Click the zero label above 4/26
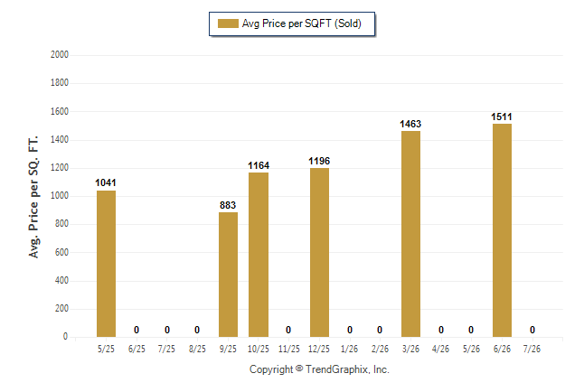584x392 pixels. pyautogui.click(x=441, y=330)
